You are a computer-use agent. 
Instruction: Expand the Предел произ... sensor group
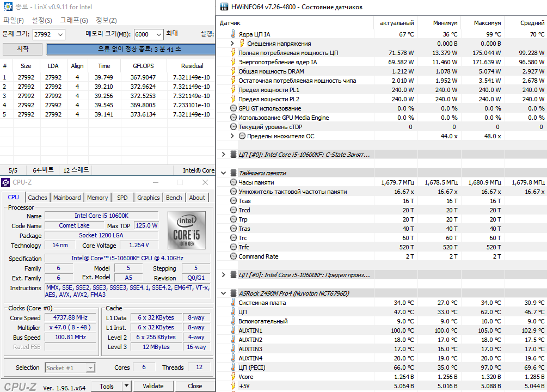coord(223,275)
